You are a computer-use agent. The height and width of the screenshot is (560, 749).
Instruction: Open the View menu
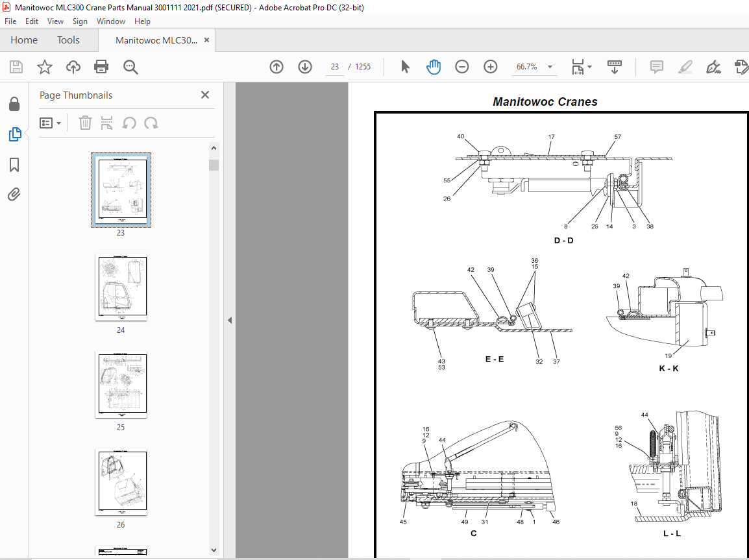pyautogui.click(x=55, y=21)
